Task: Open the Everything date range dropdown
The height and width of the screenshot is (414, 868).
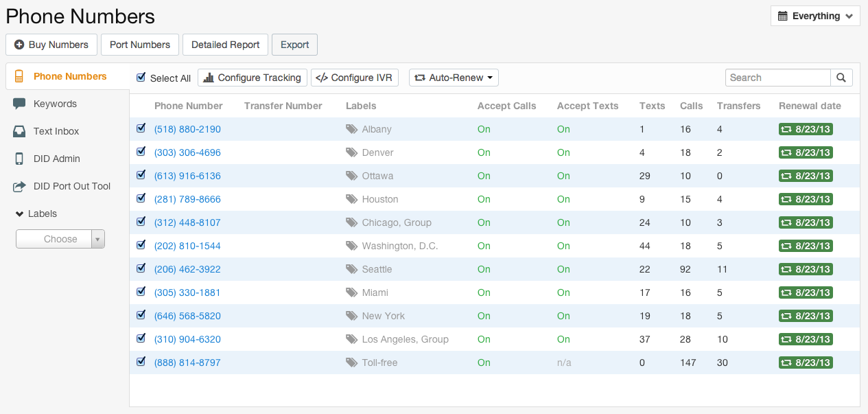Action: coord(815,16)
